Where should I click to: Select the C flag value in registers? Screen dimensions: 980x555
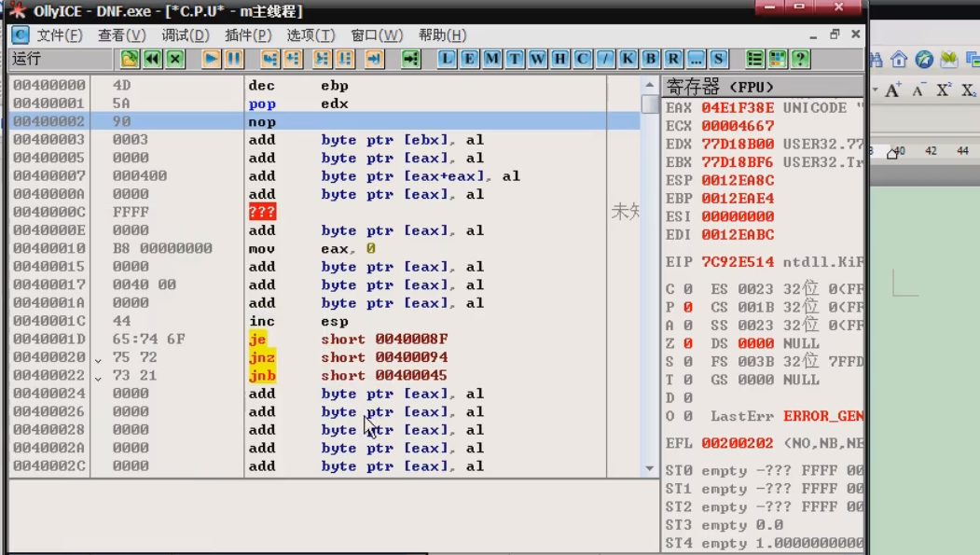point(687,289)
